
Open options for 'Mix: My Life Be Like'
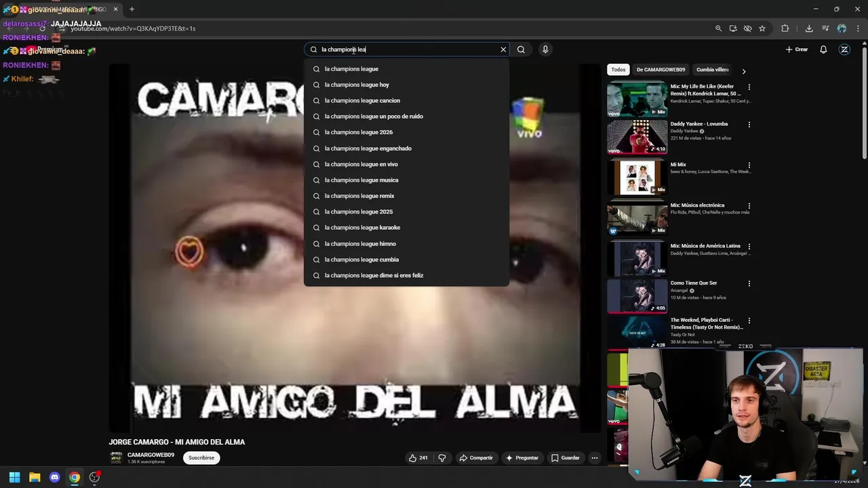pyautogui.click(x=749, y=87)
